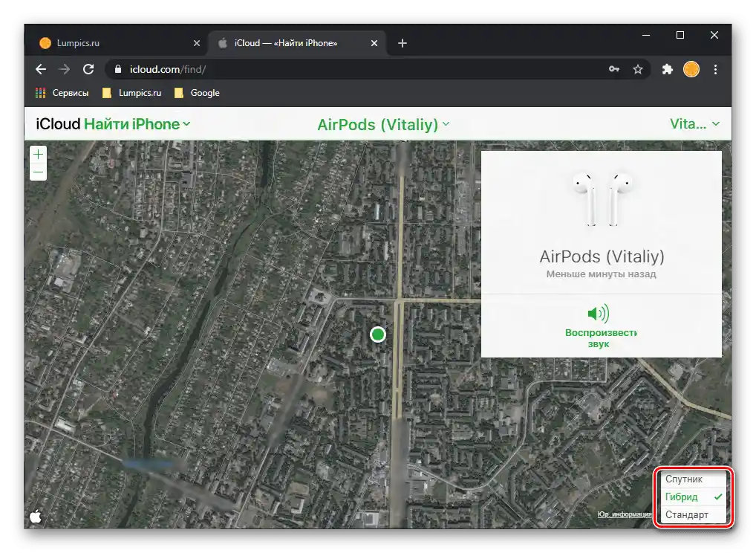This screenshot has height=553, width=756.
Task: Click the Юр. информация link
Action: tap(624, 514)
